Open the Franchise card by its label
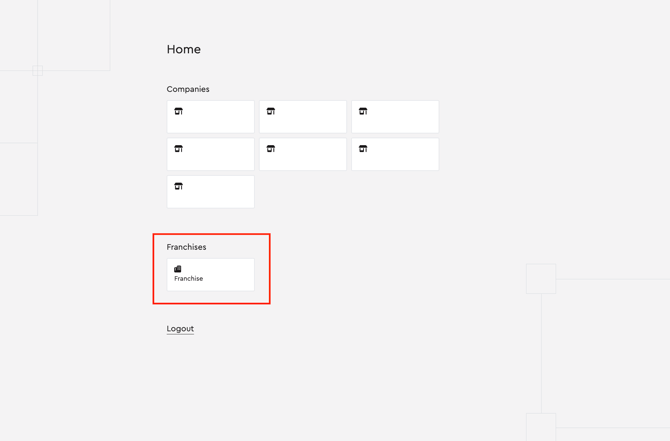This screenshot has height=441, width=670. (x=189, y=279)
